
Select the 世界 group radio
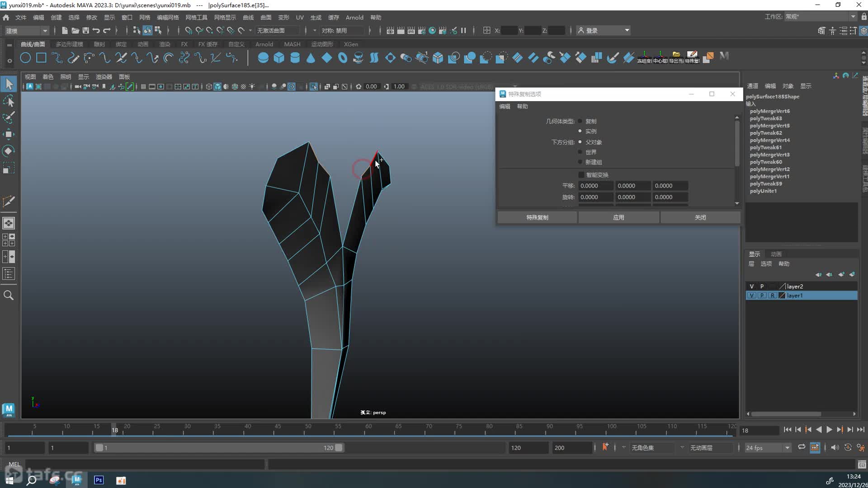point(580,152)
